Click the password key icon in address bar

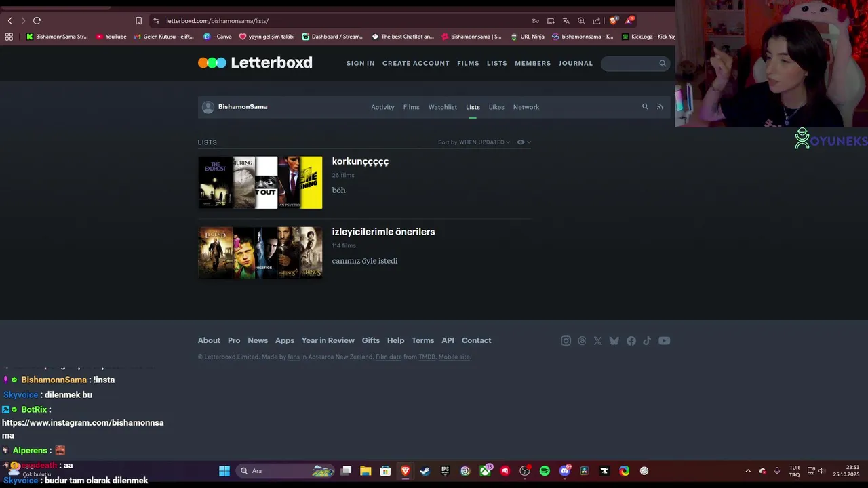535,21
